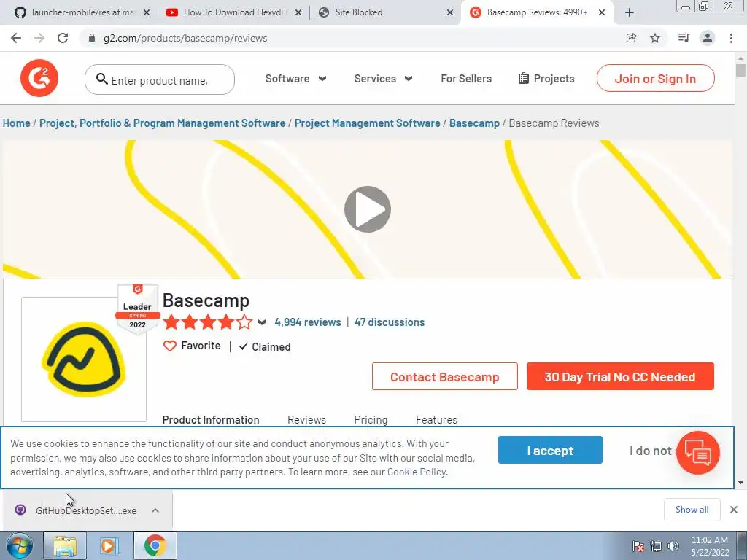The height and width of the screenshot is (560, 747).
Task: Go to Home breadcrumb
Action: pos(16,123)
